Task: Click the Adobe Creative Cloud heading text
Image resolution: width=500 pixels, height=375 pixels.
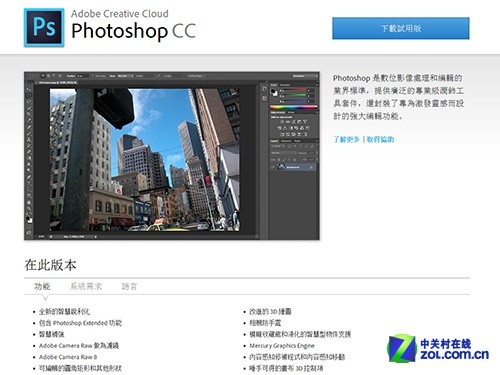Action: click(x=120, y=14)
